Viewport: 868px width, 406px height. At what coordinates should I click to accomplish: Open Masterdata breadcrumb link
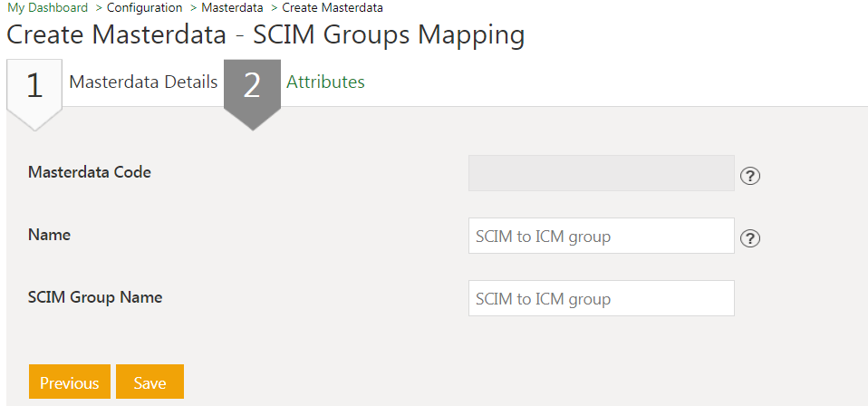(232, 8)
